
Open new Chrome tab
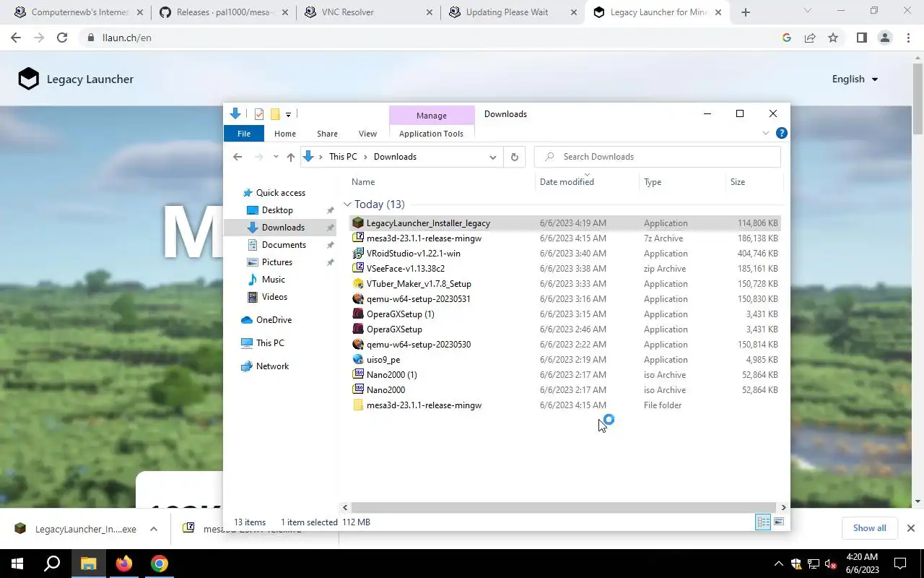746,12
